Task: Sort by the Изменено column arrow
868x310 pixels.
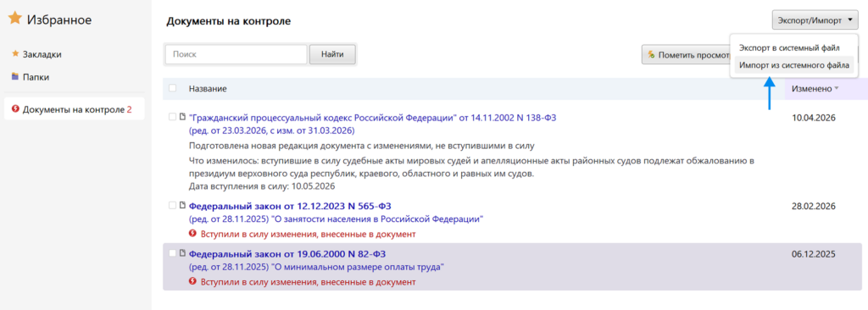Action: click(x=836, y=89)
